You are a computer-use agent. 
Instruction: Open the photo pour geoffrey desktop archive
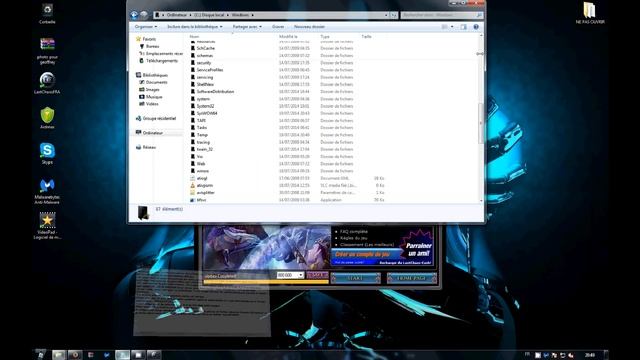tap(47, 51)
